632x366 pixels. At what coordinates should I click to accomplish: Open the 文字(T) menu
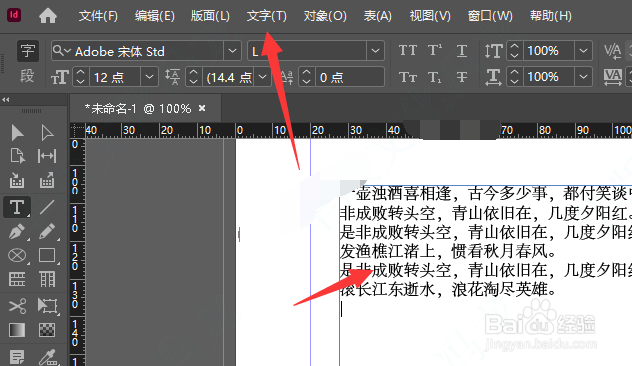[266, 16]
